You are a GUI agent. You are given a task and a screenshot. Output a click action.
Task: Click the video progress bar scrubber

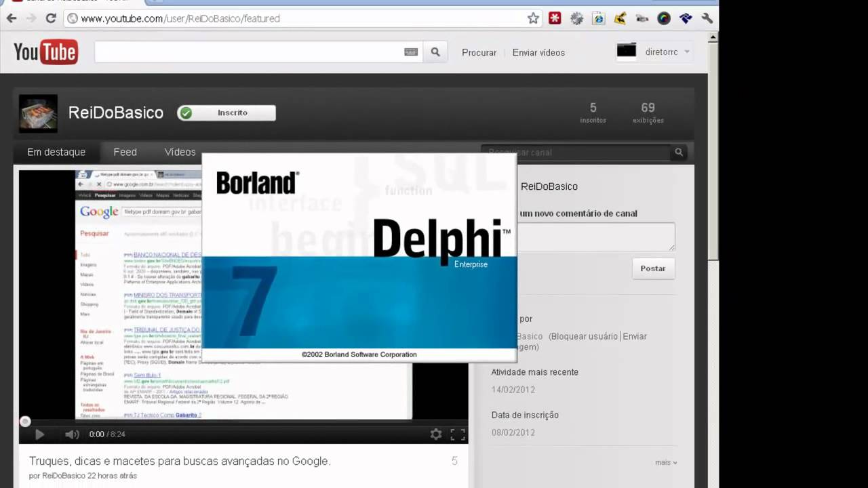(25, 422)
